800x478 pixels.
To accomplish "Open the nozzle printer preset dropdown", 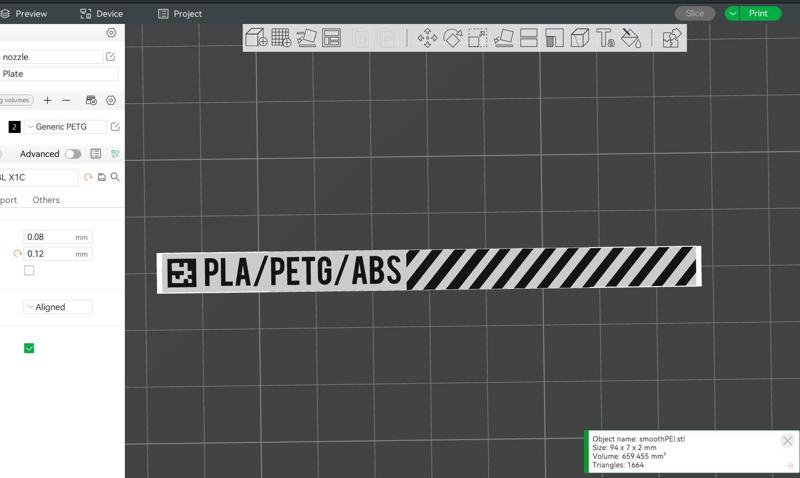I will click(x=51, y=57).
